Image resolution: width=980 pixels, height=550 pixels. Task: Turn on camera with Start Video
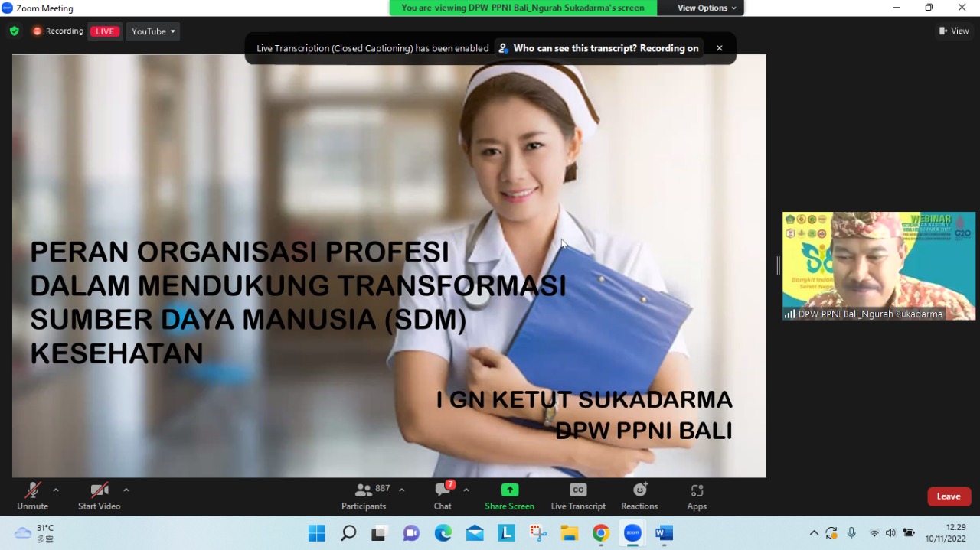click(99, 496)
